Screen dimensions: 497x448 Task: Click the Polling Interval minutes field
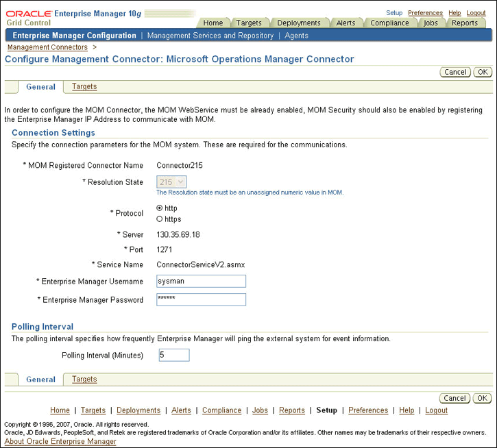pos(173,355)
